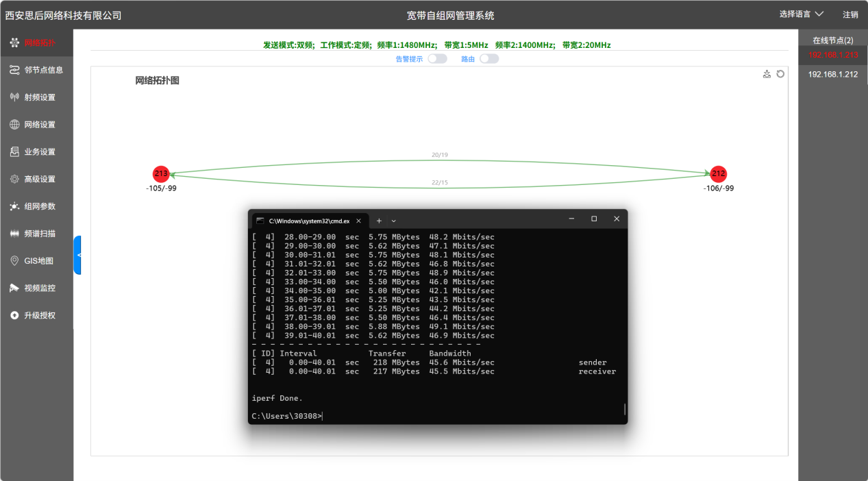Click the -105/-99 signal value
The width and height of the screenshot is (868, 481).
161,188
